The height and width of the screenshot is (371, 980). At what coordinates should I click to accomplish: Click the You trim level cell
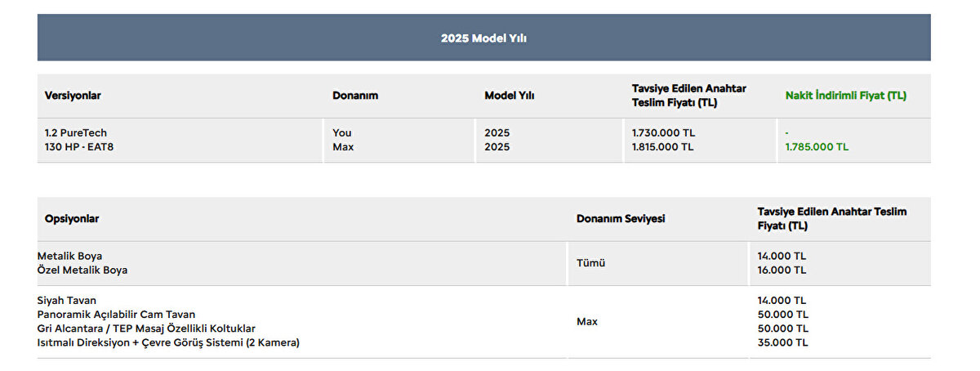pyautogui.click(x=341, y=132)
